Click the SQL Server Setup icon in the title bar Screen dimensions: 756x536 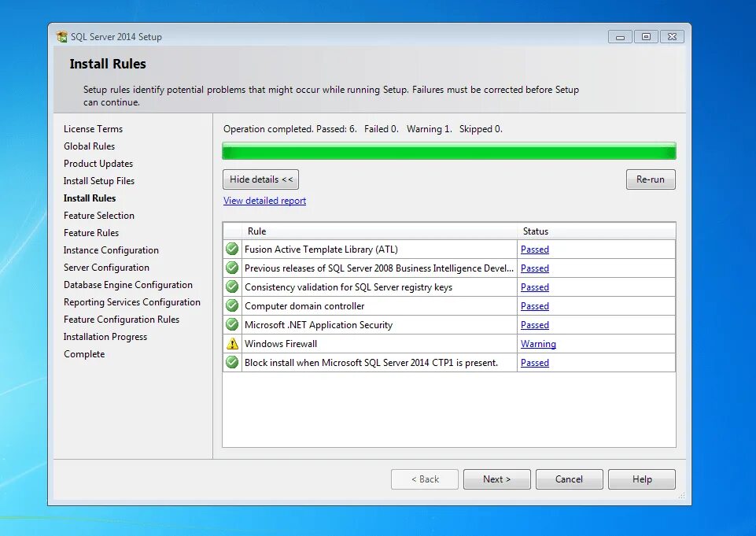click(x=62, y=36)
